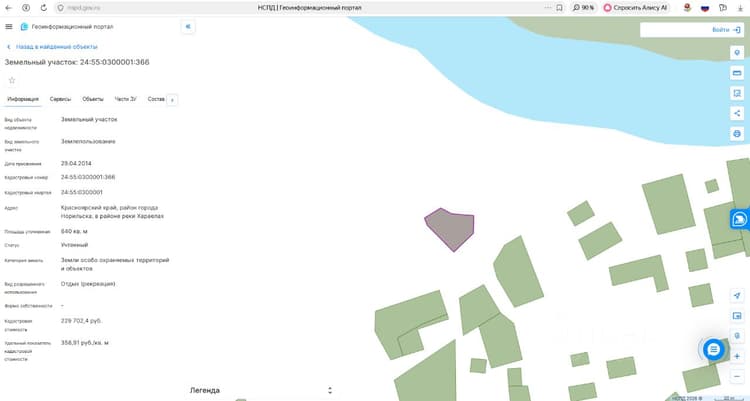The width and height of the screenshot is (750, 401).
Task: Click the cadastral number 24:55:0300001:366 value
Action: point(88,177)
